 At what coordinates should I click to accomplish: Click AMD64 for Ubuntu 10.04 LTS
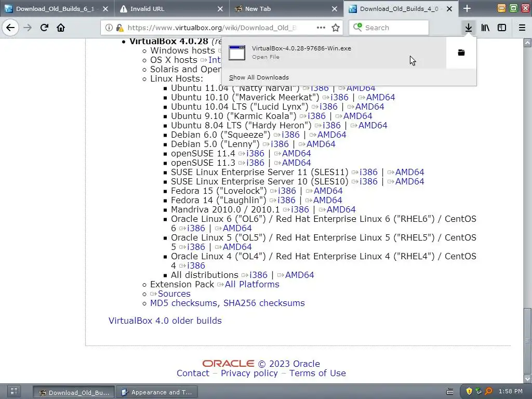(x=369, y=107)
